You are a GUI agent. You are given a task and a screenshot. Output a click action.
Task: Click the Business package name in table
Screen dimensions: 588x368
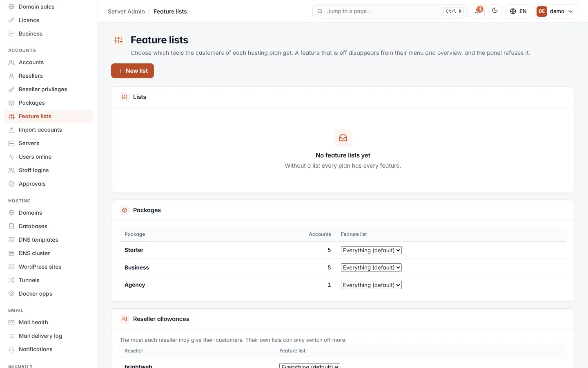click(x=137, y=267)
